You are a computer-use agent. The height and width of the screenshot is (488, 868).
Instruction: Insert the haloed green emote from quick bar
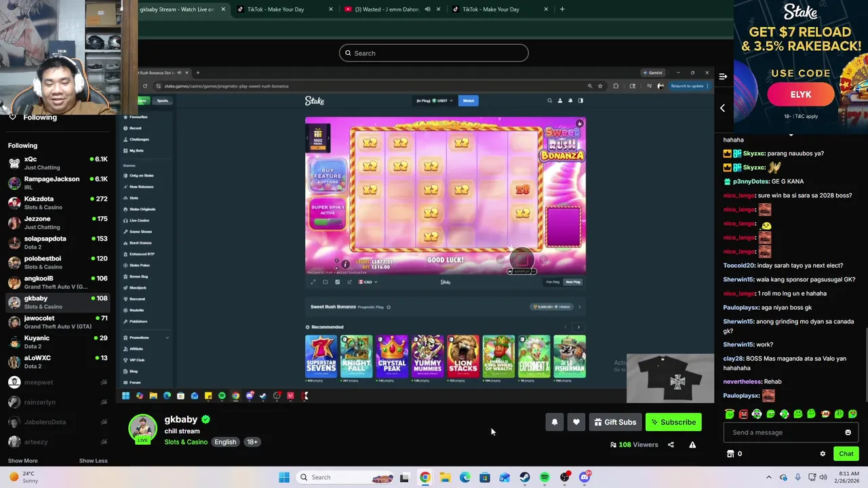coord(729,413)
